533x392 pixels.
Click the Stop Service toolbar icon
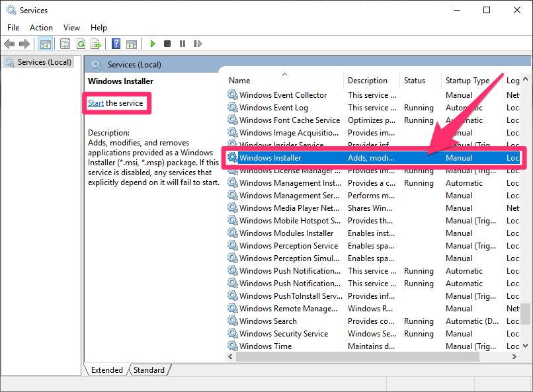[x=167, y=44]
